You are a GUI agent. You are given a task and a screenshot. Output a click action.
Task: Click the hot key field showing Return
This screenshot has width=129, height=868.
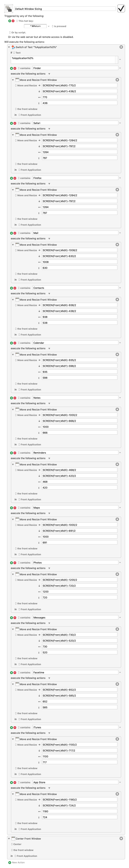pos(35,26)
